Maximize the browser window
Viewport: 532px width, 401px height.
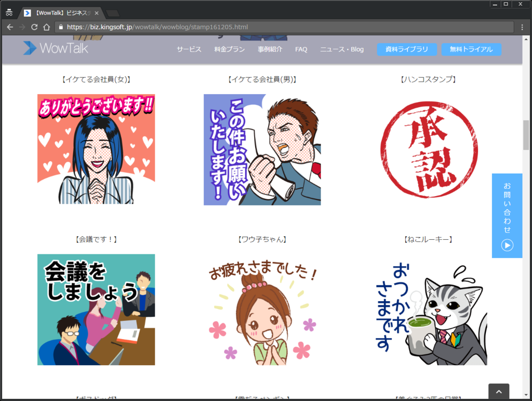coord(506,4)
